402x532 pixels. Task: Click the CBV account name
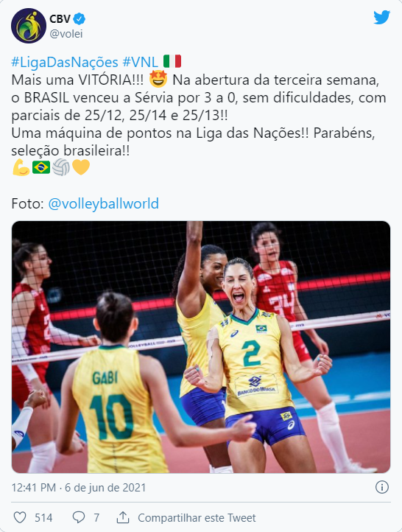pos(60,18)
